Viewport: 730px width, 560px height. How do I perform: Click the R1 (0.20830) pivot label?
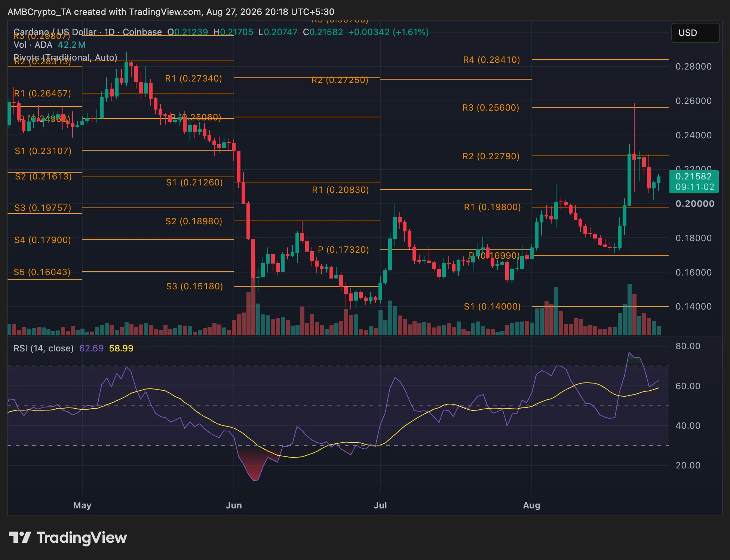(340, 190)
